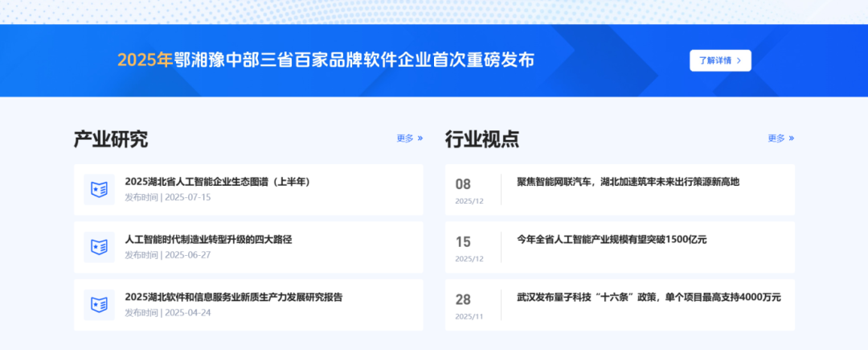
Task: Open 2025湖北软件和信息服务业新质生产力发展研究报告
Action: tap(233, 298)
